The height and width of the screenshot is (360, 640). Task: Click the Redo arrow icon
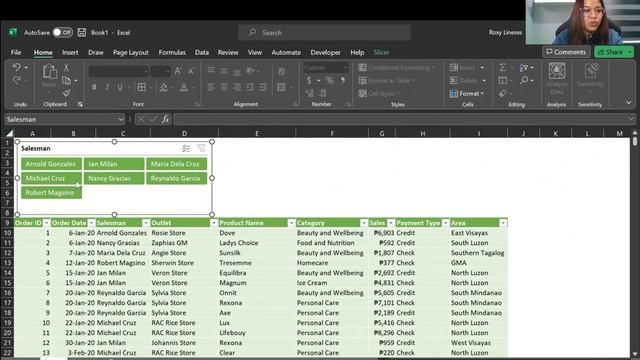tap(16, 80)
